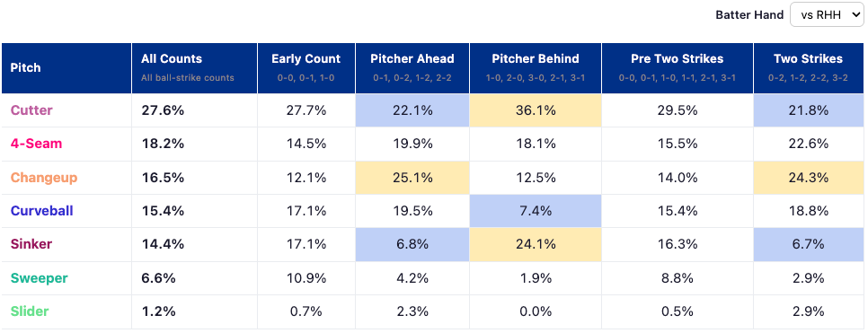Click the Sinker pitch label
Viewport: 868px width, 333px height.
click(x=31, y=244)
